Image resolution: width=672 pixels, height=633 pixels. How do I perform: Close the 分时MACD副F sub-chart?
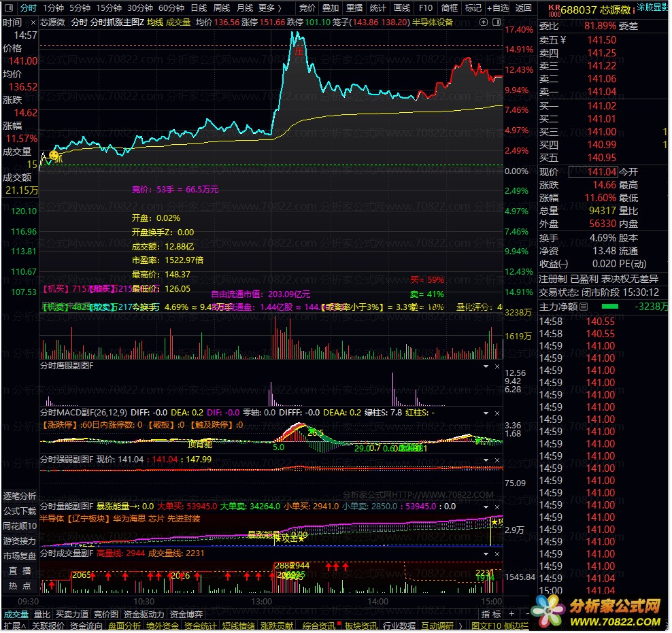pyautogui.click(x=499, y=415)
